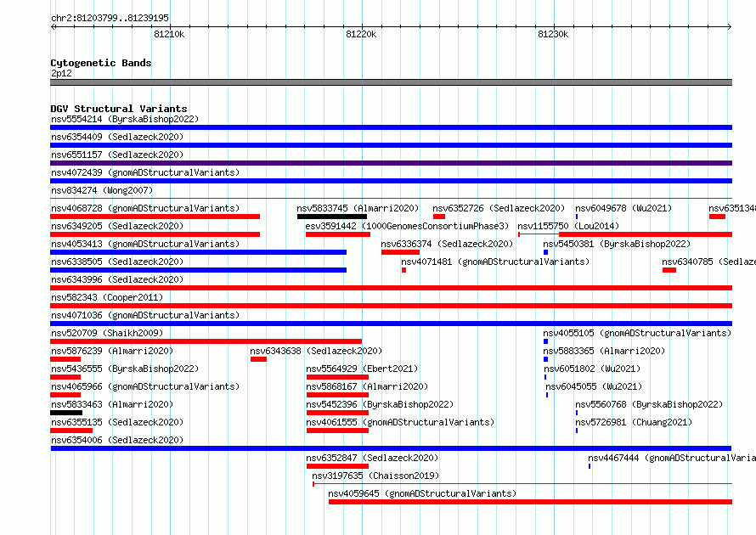Open nsv6349205 (Sedlazeck2020) label
The height and width of the screenshot is (535, 756).
point(117,226)
